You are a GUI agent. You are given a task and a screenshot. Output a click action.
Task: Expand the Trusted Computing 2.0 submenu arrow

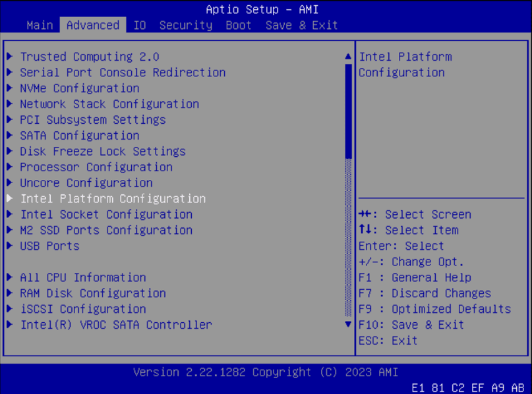pyautogui.click(x=9, y=57)
